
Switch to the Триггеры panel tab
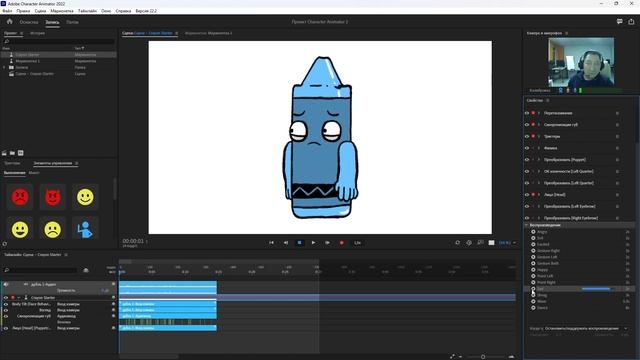click(x=12, y=163)
